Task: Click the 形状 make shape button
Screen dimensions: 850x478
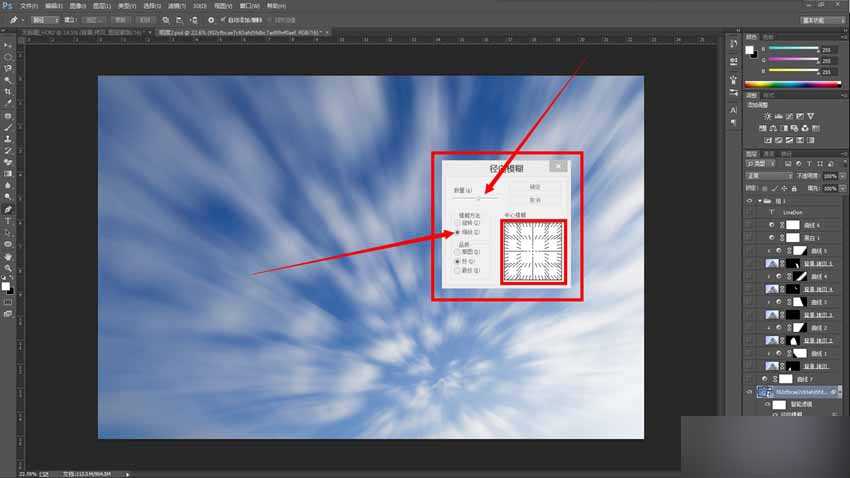Action: [x=145, y=20]
